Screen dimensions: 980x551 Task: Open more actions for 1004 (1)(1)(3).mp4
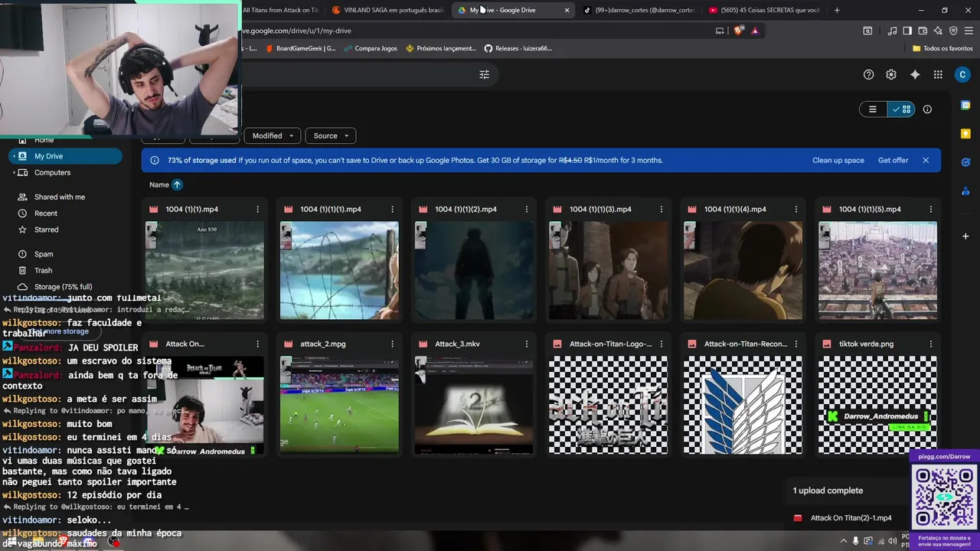[661, 209]
